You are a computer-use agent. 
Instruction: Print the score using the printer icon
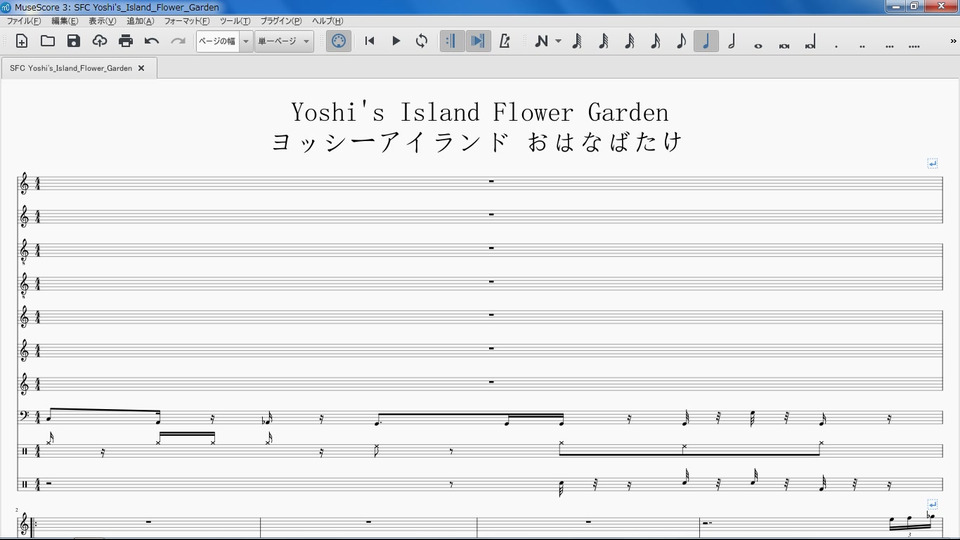click(126, 41)
